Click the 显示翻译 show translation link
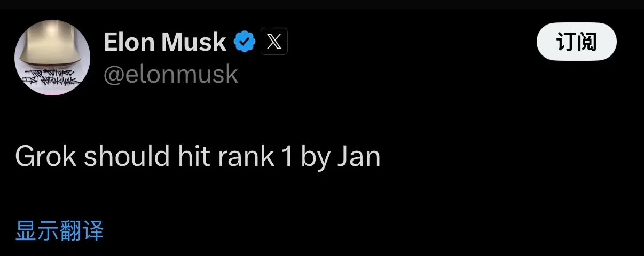The width and height of the screenshot is (644, 256). point(59,231)
